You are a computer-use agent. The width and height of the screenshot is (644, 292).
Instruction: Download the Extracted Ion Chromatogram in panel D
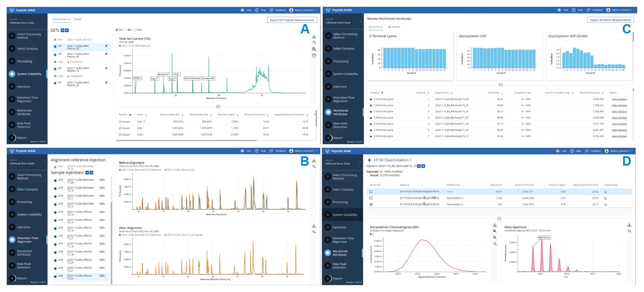(495, 225)
